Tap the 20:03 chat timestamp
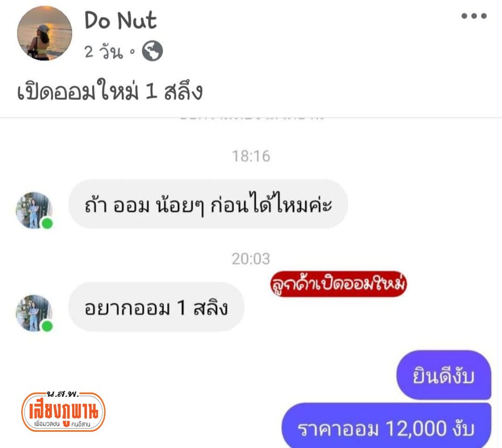This screenshot has height=448, width=502. pyautogui.click(x=251, y=259)
